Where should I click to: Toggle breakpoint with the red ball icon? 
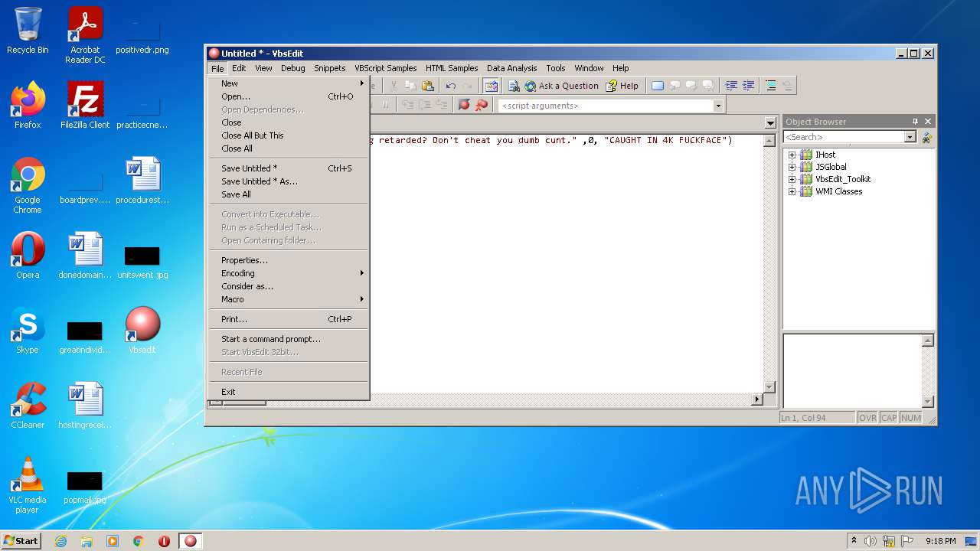pyautogui.click(x=464, y=106)
